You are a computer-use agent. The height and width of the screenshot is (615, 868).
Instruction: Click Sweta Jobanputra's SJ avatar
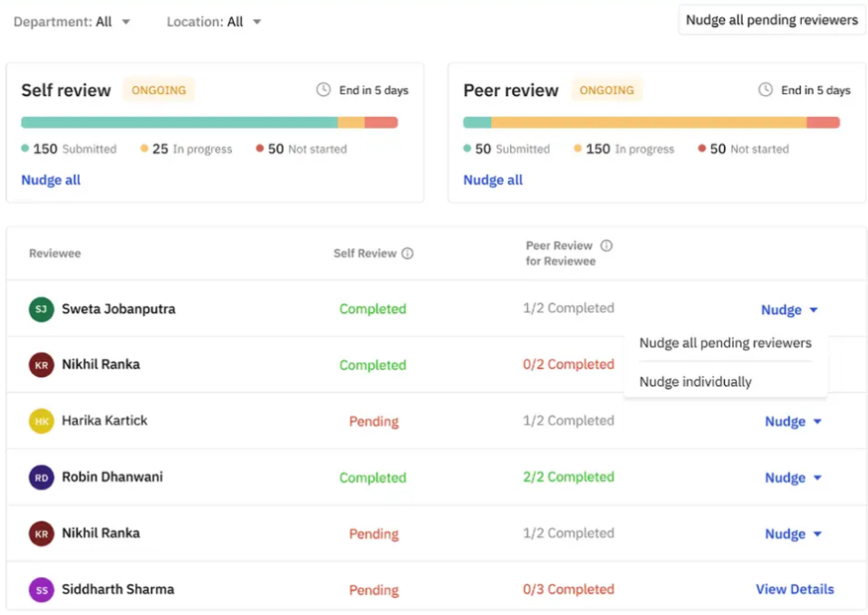42,309
